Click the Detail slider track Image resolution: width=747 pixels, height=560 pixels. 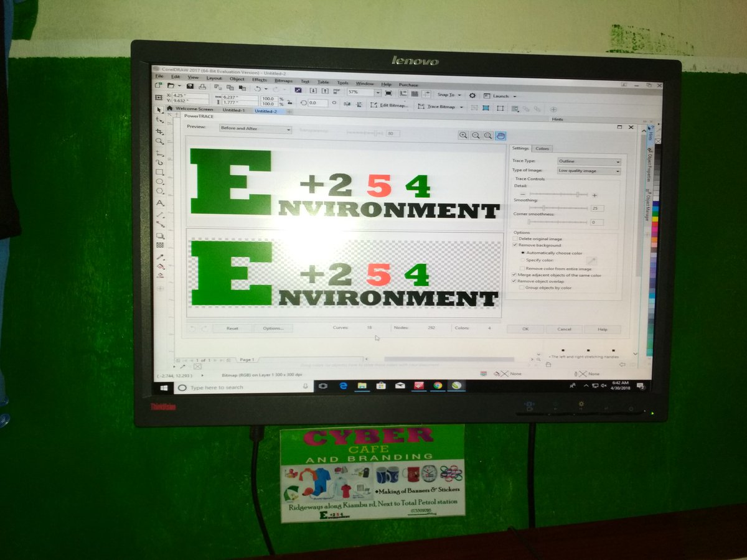click(558, 194)
